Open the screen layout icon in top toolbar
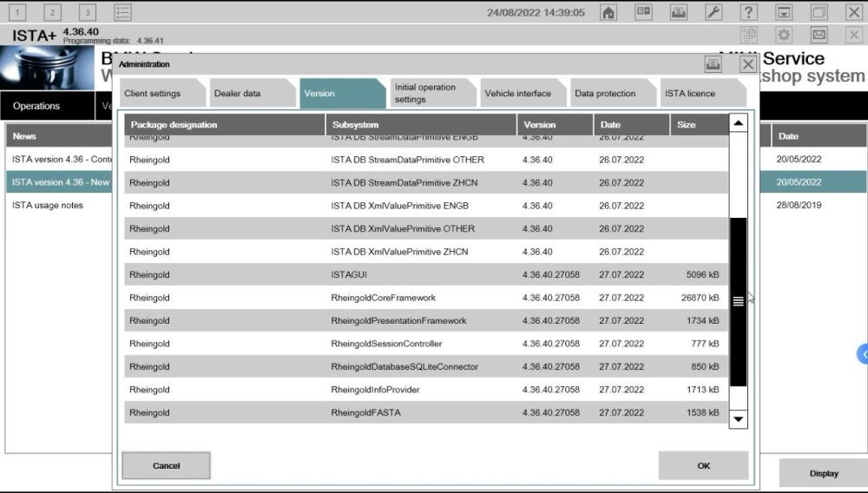This screenshot has width=868, height=493. [x=643, y=12]
